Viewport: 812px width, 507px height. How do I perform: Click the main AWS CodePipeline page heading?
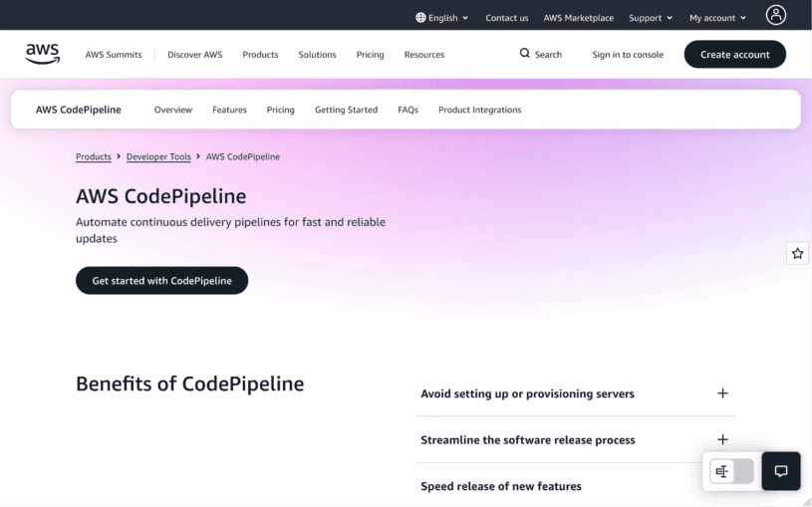pos(161,196)
